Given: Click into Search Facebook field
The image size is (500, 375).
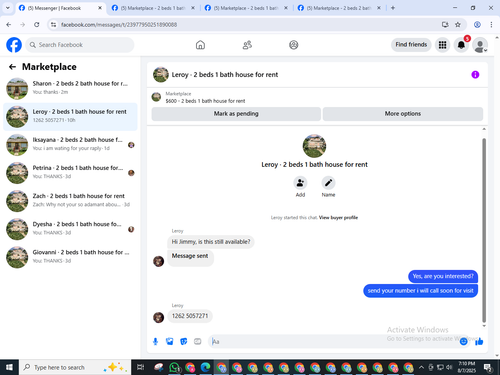Looking at the screenshot, I should [80, 45].
